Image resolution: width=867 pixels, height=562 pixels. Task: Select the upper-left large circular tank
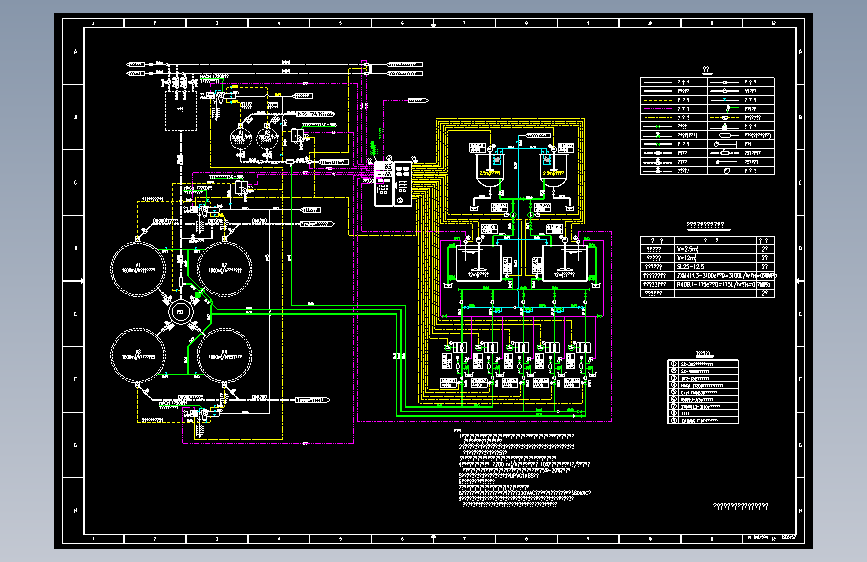tap(138, 269)
